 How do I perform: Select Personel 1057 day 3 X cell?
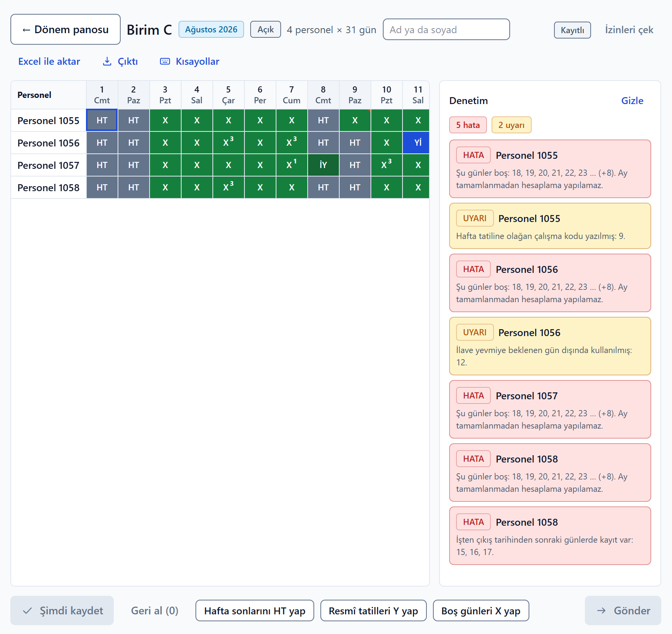165,165
